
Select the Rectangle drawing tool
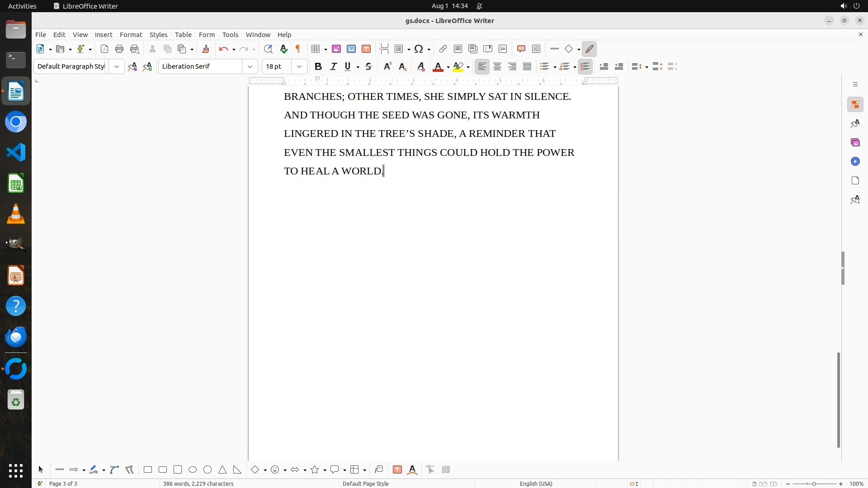148,469
